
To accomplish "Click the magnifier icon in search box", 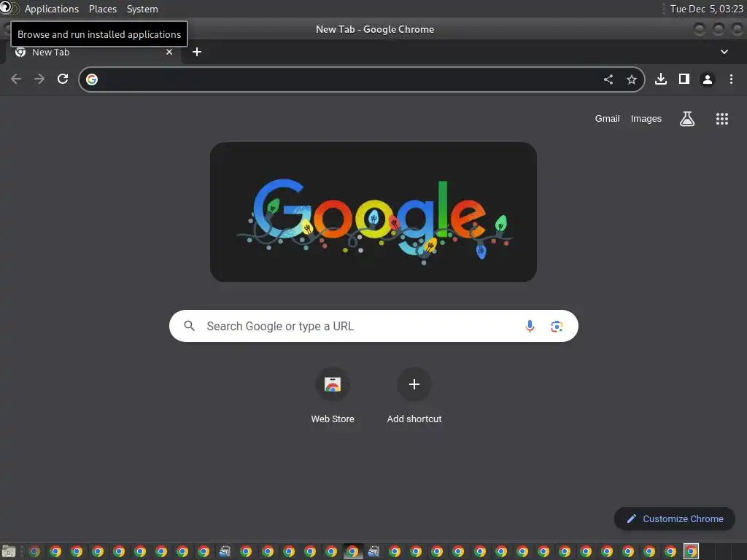I will coord(189,326).
